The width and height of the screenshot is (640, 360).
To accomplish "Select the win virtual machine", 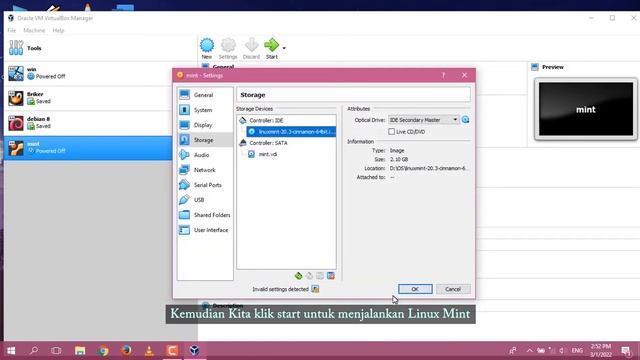I will coord(88,73).
